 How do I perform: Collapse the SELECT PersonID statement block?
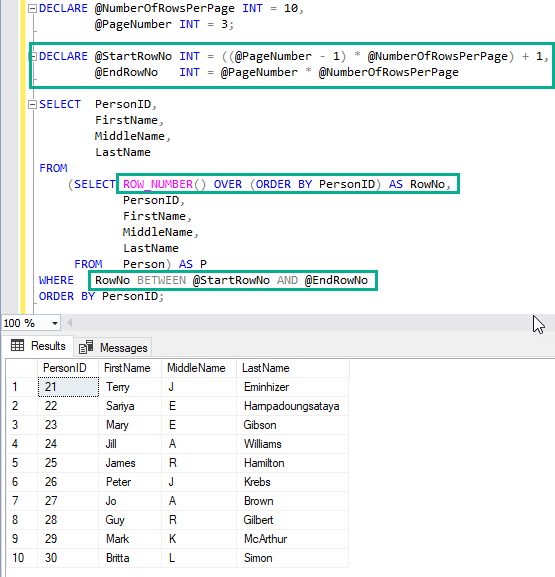tap(32, 105)
